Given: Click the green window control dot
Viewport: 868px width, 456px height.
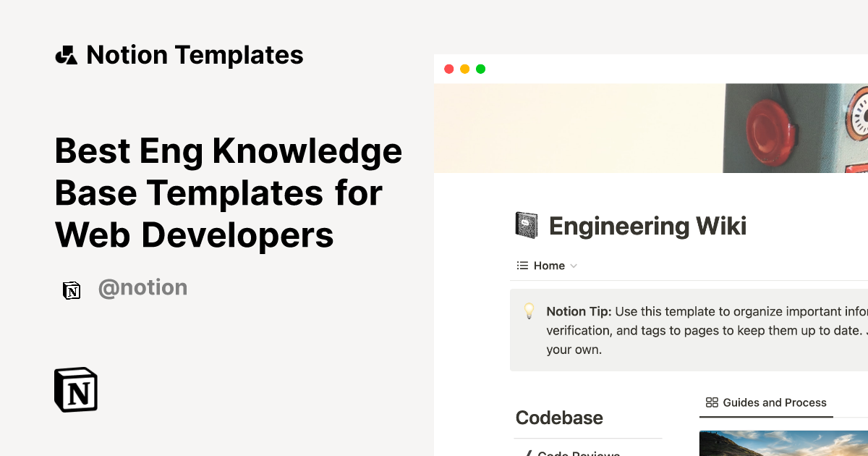Looking at the screenshot, I should tap(480, 69).
